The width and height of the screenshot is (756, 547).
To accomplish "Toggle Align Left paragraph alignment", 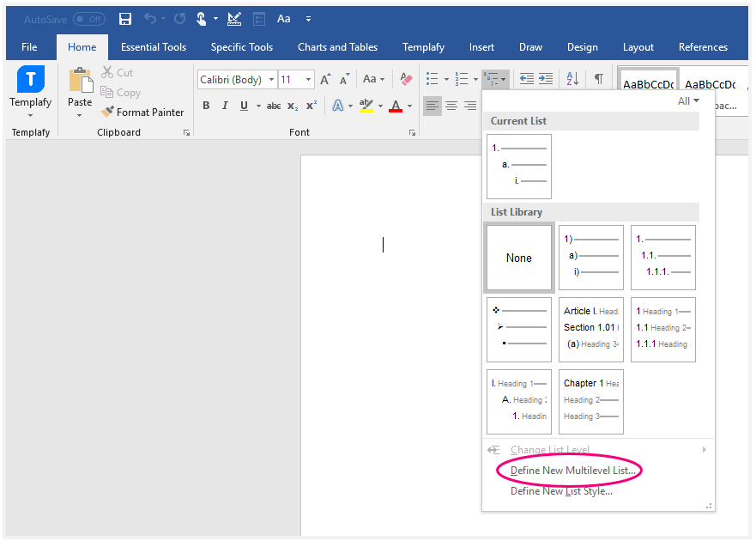I will [432, 106].
